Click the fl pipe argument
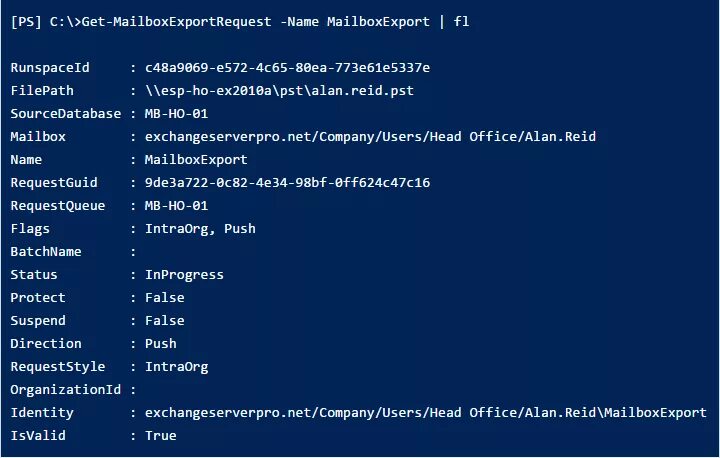 click(x=461, y=22)
